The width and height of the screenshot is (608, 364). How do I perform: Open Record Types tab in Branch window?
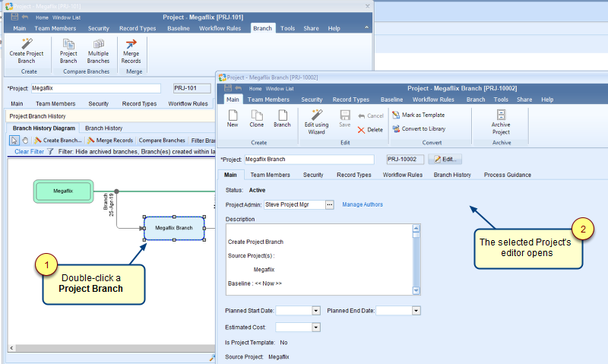click(x=353, y=175)
